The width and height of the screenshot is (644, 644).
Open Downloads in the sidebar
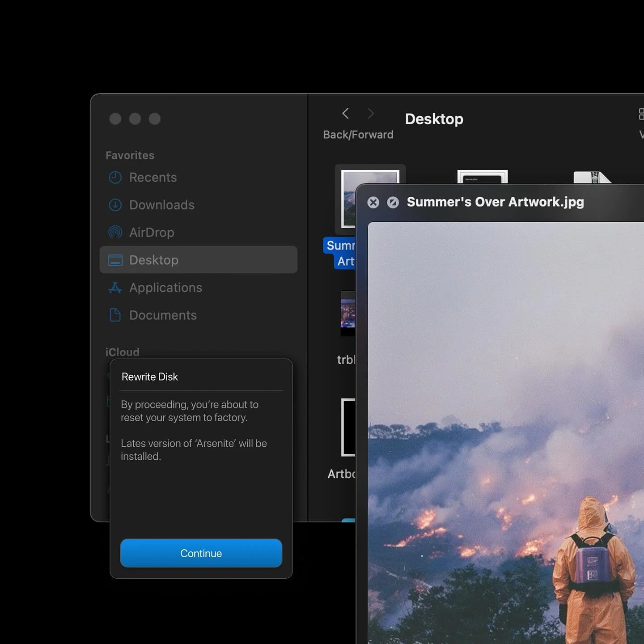198,205
